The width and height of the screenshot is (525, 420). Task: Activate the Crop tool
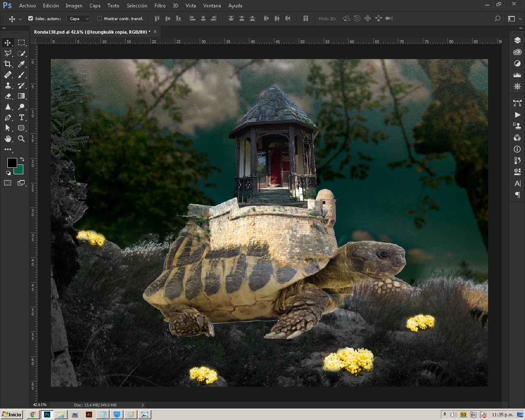tap(8, 64)
